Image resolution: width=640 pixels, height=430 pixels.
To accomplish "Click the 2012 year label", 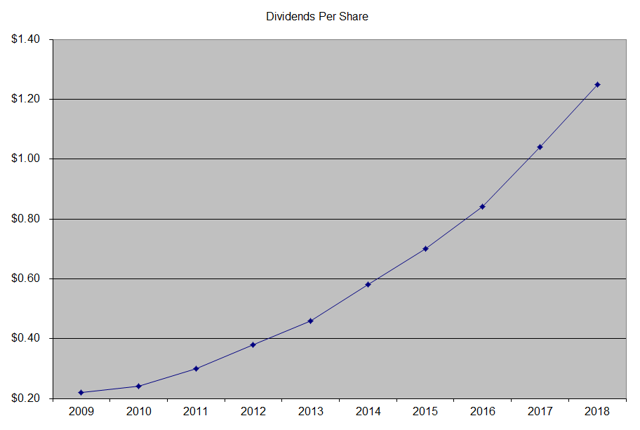I will 253,411.
